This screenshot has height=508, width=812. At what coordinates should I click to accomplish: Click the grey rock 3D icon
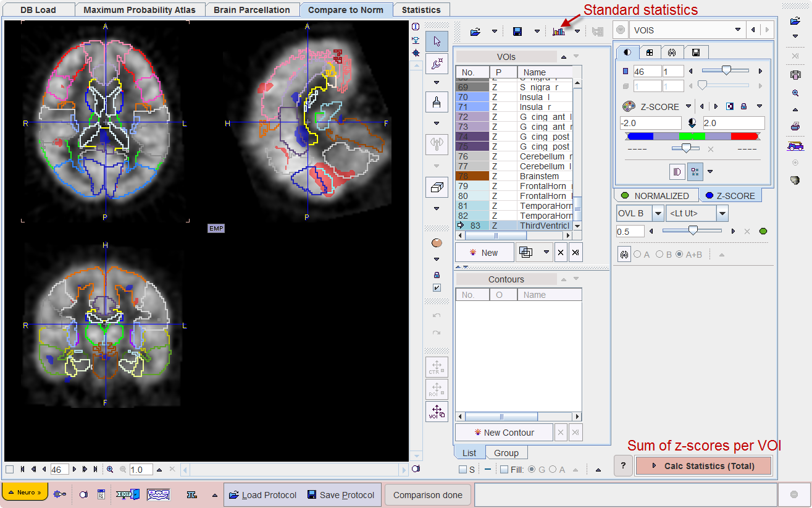(x=795, y=179)
